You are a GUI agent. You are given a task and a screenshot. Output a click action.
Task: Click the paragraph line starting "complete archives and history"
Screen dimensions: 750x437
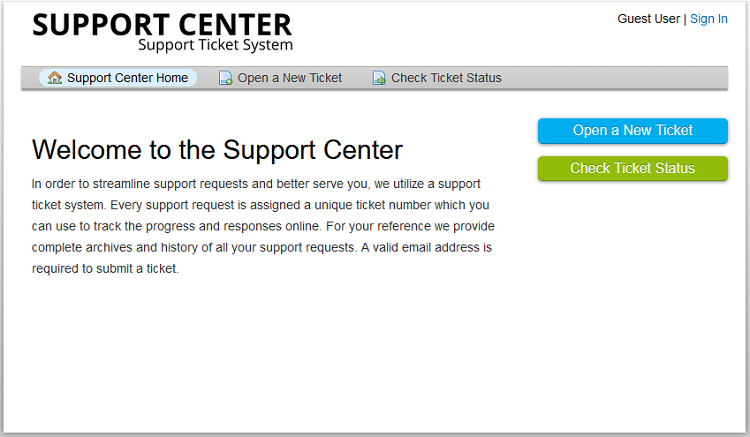(x=262, y=247)
